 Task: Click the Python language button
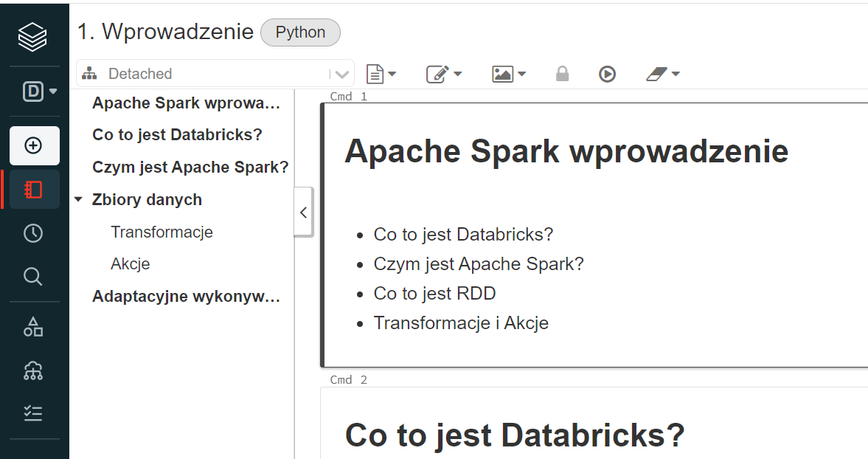(300, 33)
